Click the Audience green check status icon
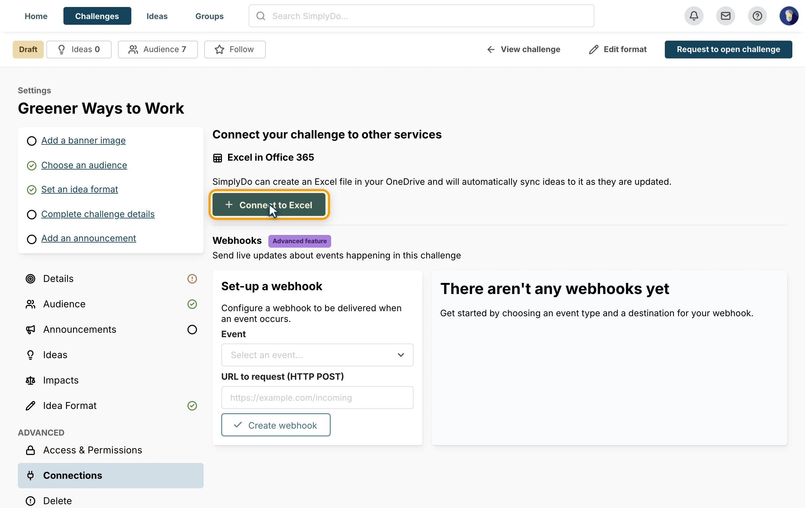The image size is (812, 508). (x=192, y=304)
